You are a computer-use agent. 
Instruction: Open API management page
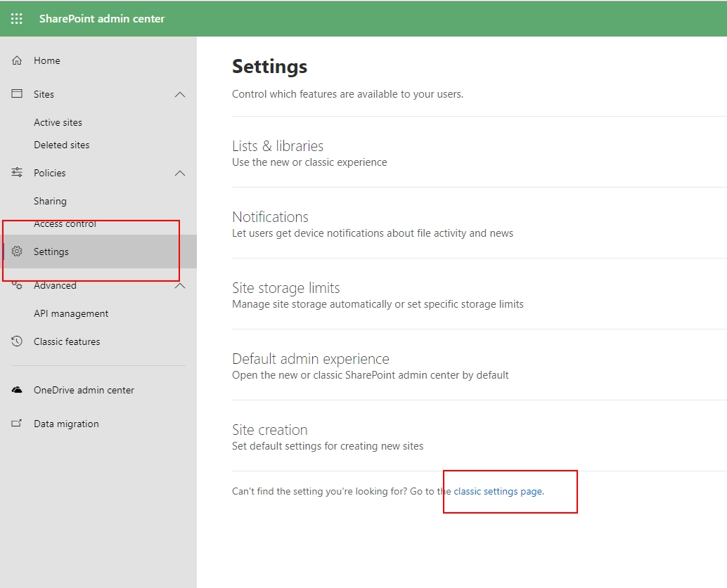(x=71, y=313)
